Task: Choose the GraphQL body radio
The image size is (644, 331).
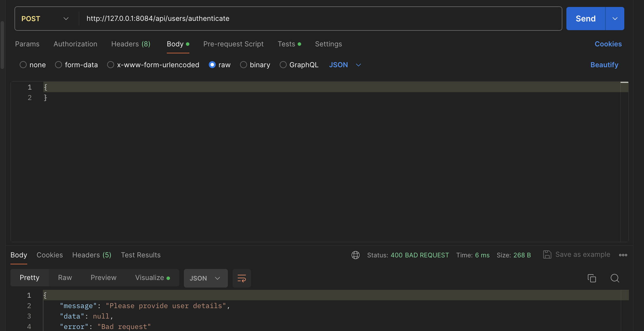Action: (x=283, y=65)
